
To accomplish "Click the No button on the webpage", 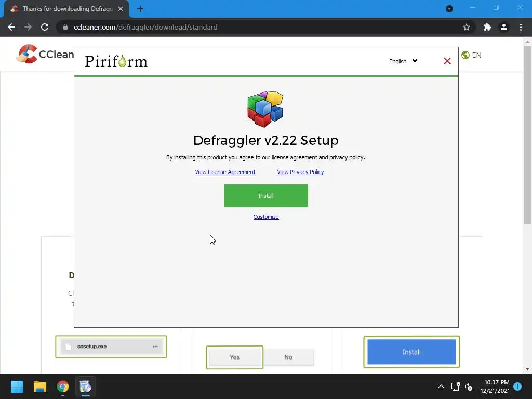I will point(288,357).
